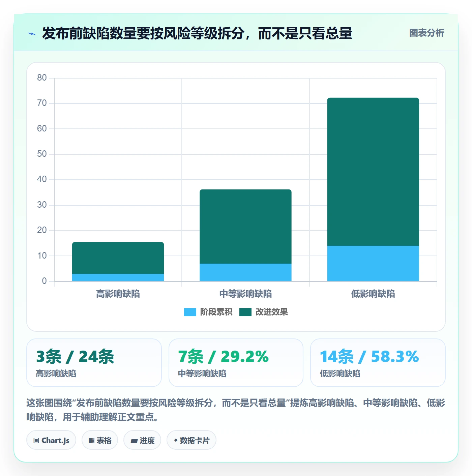This screenshot has width=472, height=476.
Task: Select the Chart.js tag chip
Action: pyautogui.click(x=51, y=440)
